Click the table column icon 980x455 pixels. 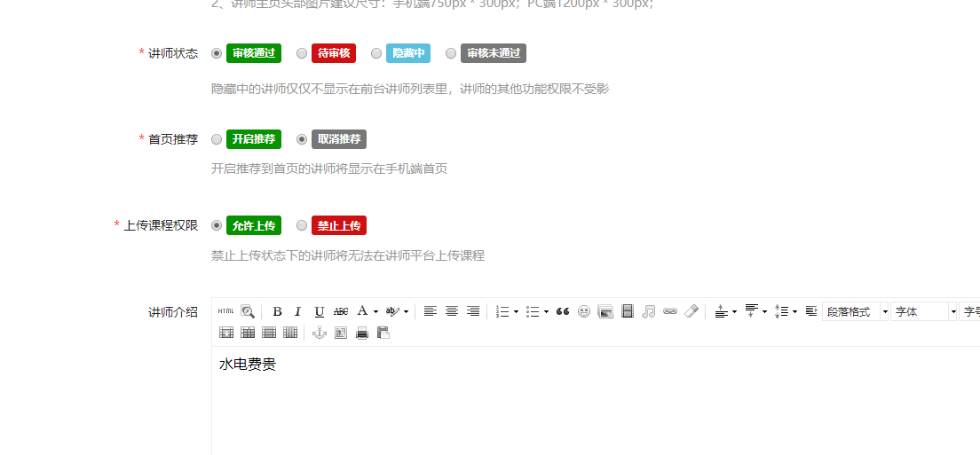290,333
